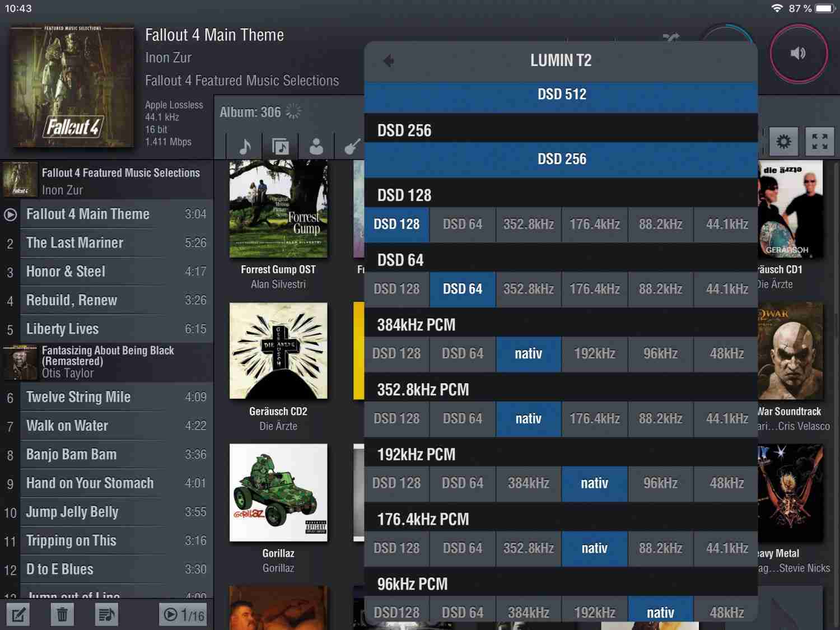
Task: Choose DSD 128 for 352.8kHz PCM
Action: click(x=396, y=419)
